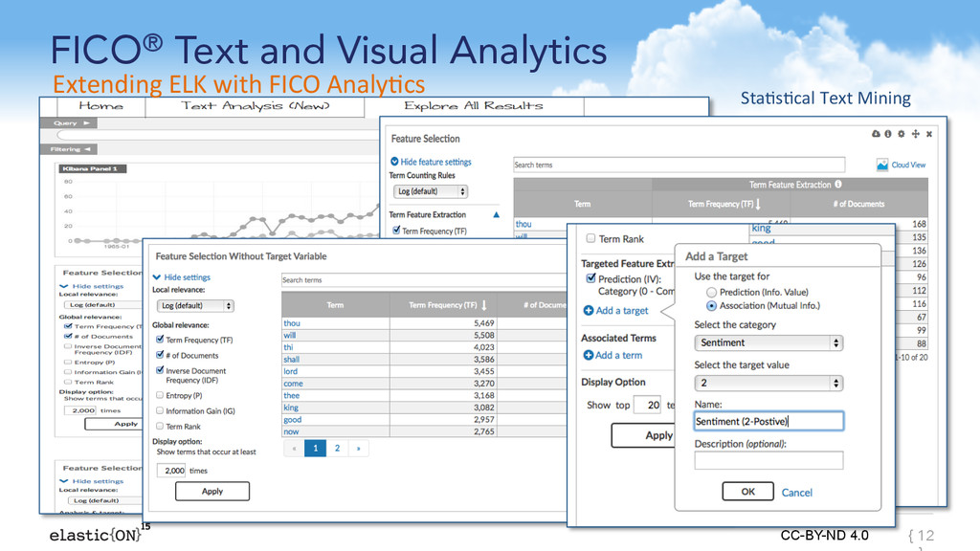980x551 pixels.
Task: Collapse Term Feature Extraction section triangle
Action: [x=497, y=214]
